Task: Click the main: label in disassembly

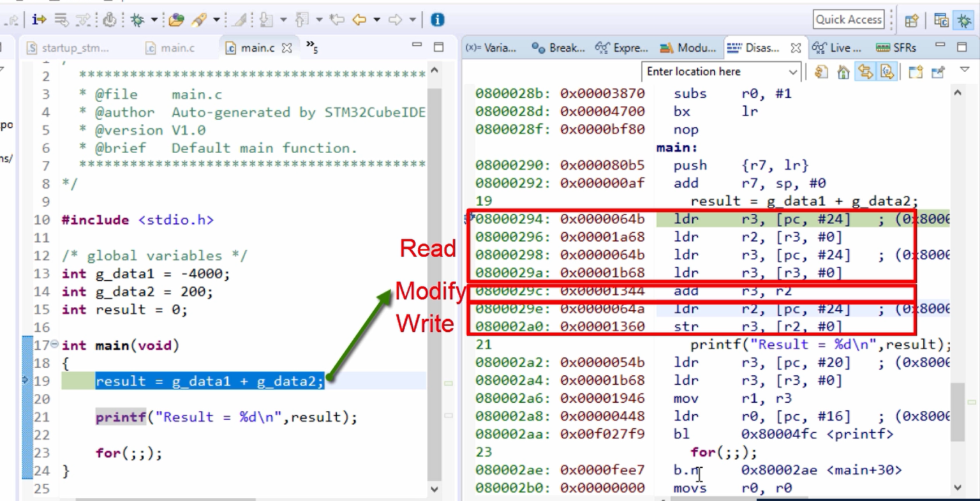Action: pos(677,147)
